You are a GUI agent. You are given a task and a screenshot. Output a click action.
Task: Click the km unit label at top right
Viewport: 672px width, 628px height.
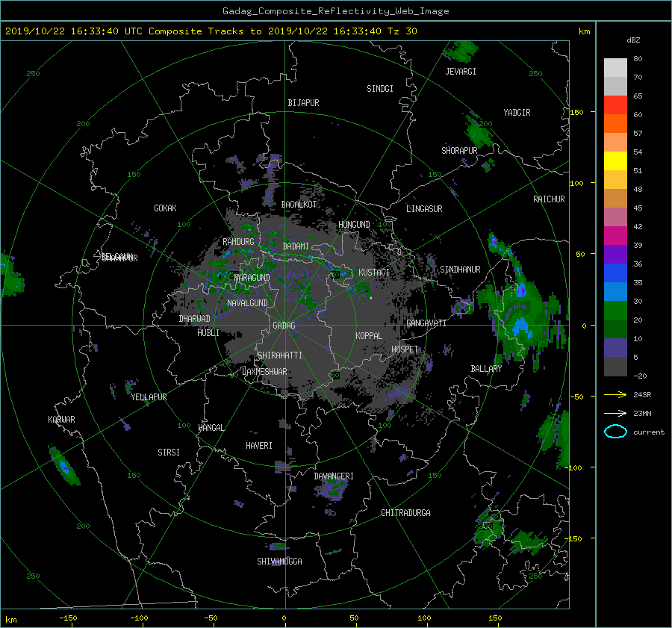584,31
